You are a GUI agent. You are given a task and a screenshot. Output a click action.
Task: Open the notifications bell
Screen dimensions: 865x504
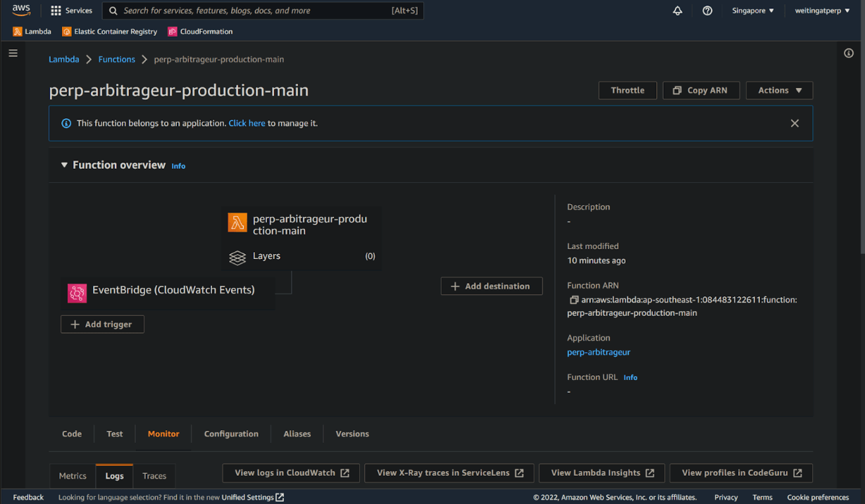pyautogui.click(x=678, y=11)
